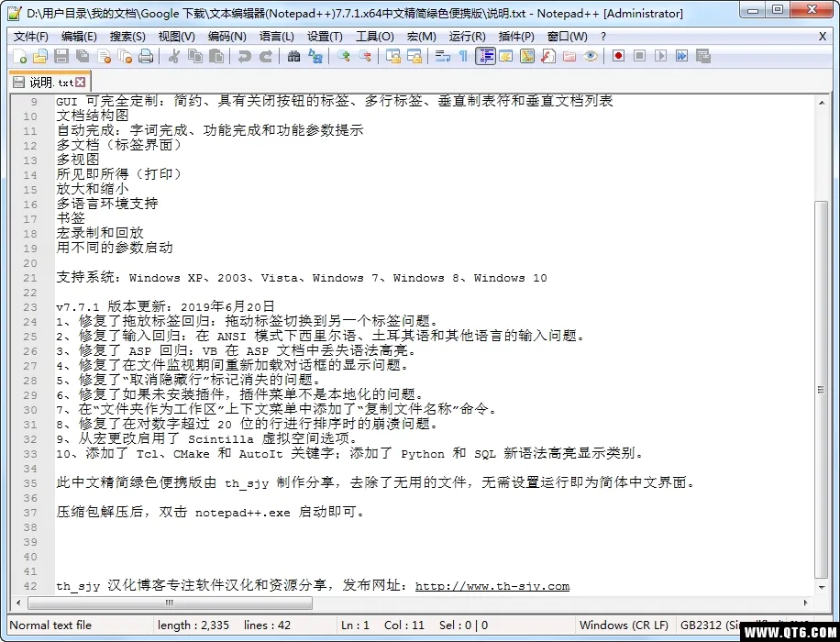Select the 说明.txt document tab

coord(50,82)
